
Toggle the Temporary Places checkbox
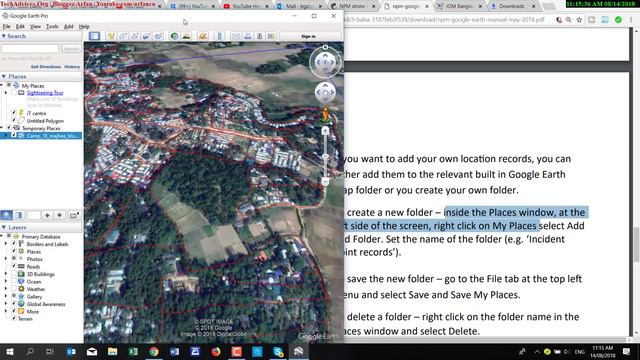(x=9, y=128)
